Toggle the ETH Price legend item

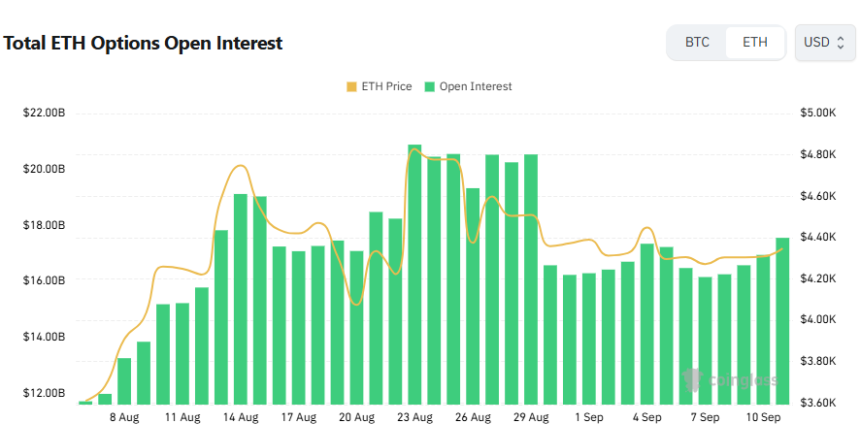point(379,87)
